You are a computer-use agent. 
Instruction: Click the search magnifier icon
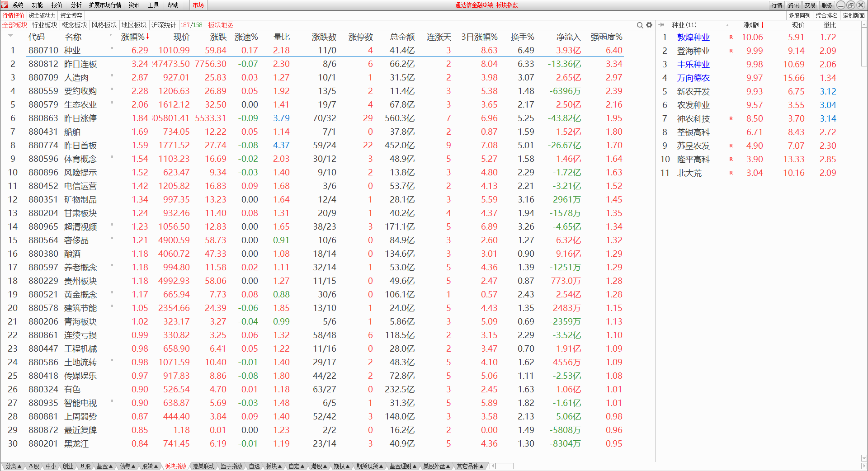click(640, 25)
